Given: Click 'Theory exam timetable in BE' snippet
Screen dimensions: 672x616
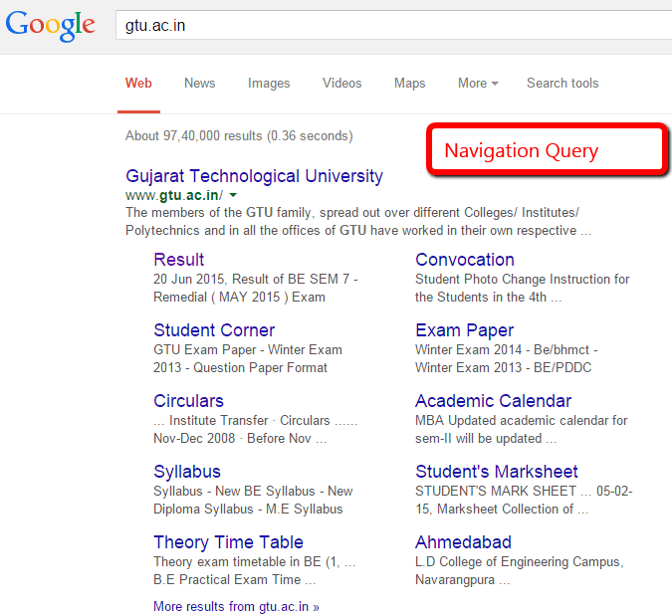Looking at the screenshot, I should (237, 562).
